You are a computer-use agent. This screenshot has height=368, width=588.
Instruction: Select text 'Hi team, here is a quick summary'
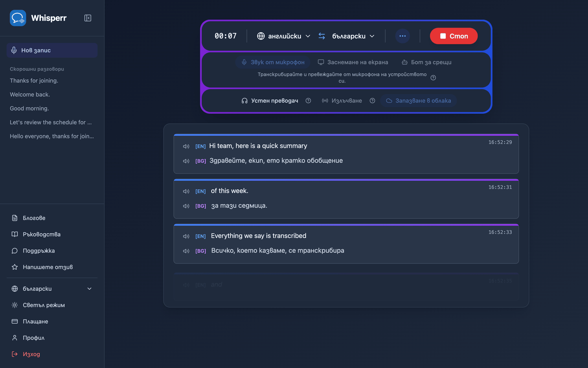258,146
